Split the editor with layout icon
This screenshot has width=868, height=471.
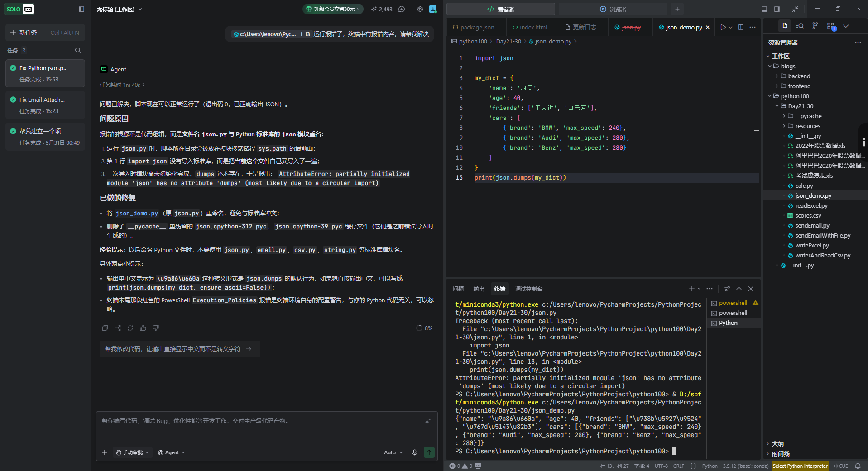tap(741, 27)
